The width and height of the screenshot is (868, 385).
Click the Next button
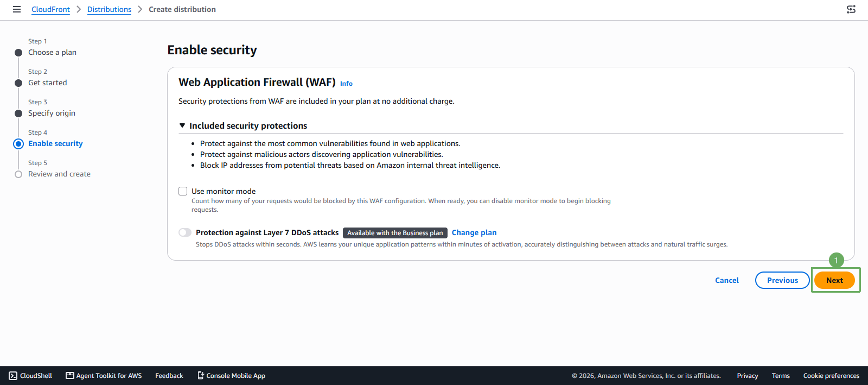click(834, 280)
